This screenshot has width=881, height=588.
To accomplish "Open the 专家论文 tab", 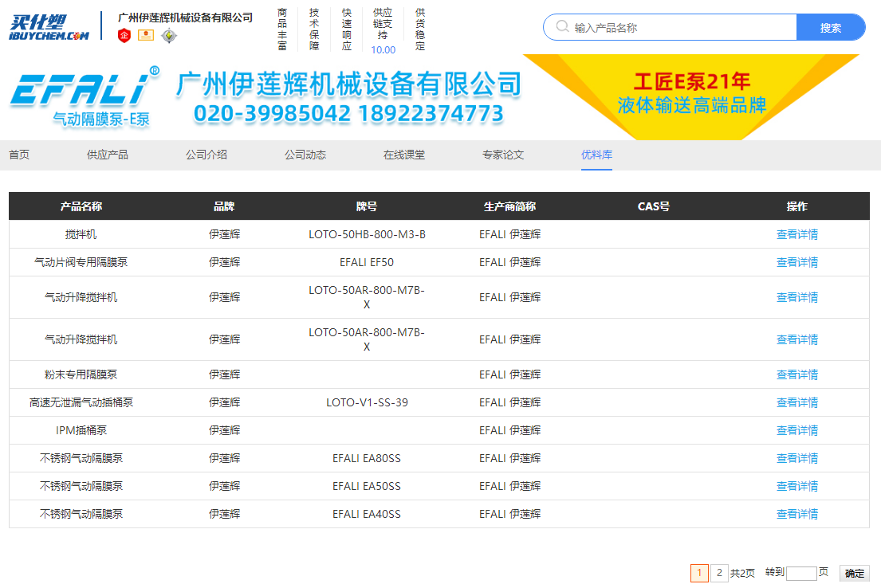I will [x=503, y=155].
